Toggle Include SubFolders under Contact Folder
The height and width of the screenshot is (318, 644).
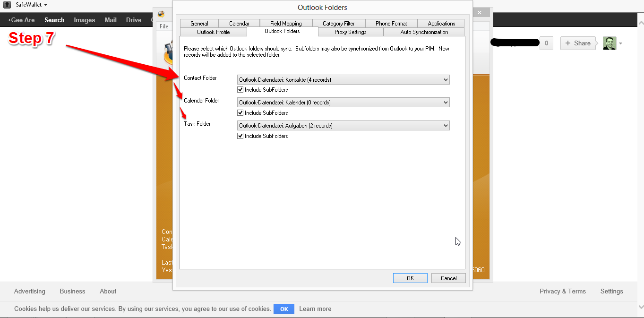click(x=240, y=90)
